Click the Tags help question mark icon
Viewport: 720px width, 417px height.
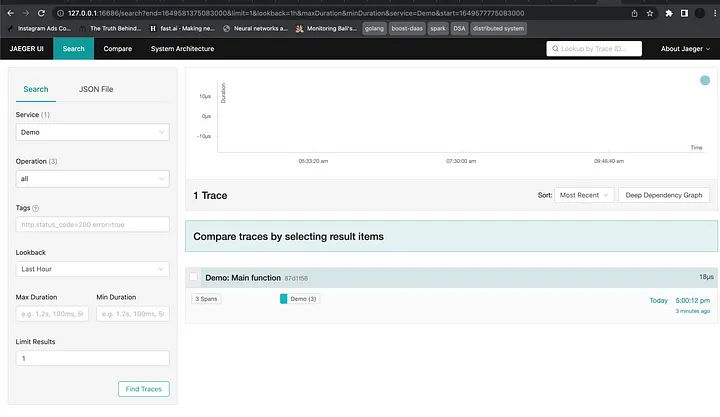(x=36, y=208)
